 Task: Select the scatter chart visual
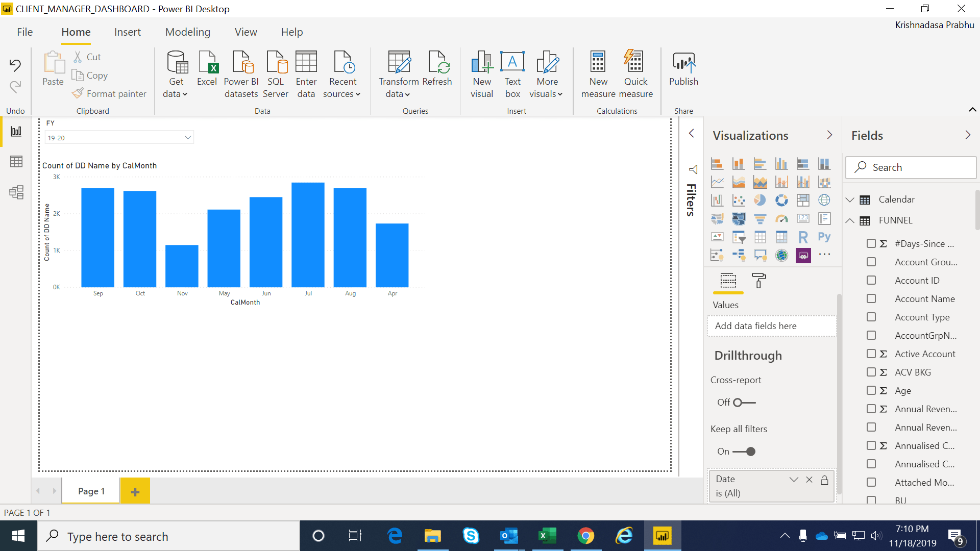coord(739,201)
